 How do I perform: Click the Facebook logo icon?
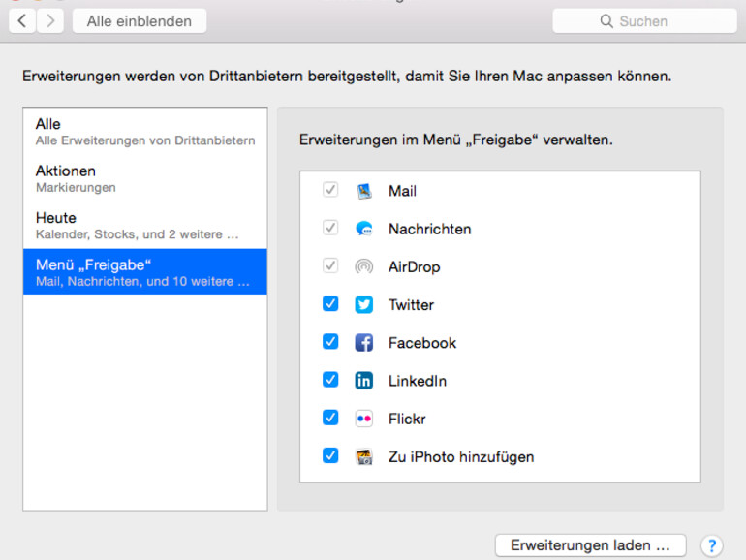[364, 343]
